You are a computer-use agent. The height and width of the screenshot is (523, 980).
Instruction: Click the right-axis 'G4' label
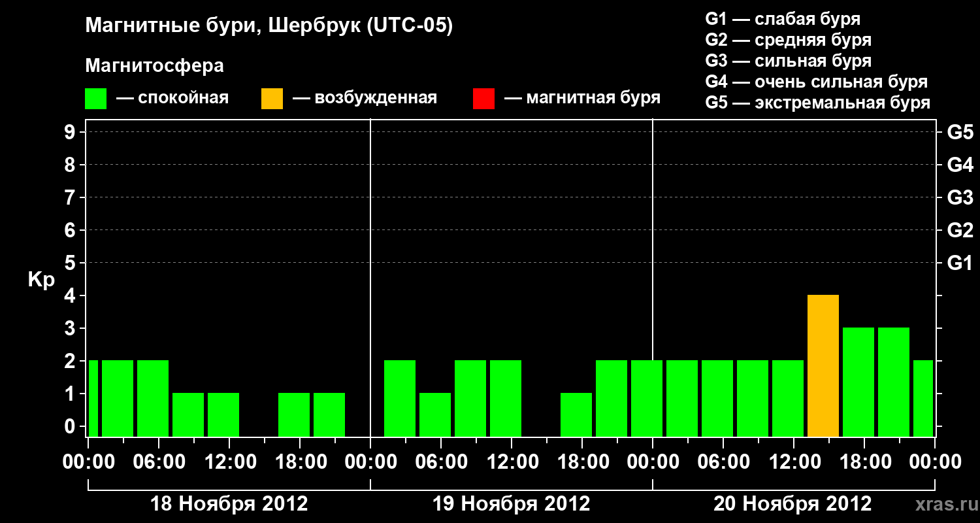click(x=960, y=165)
